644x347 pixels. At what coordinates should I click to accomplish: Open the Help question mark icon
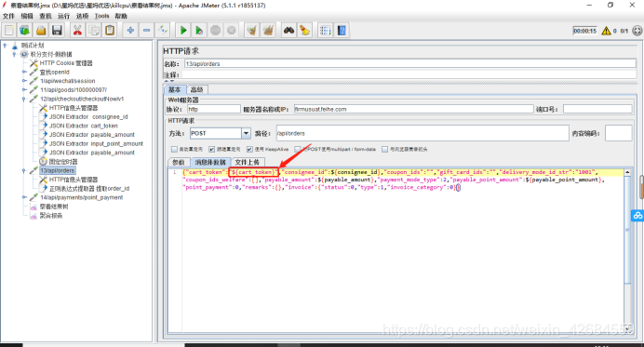point(342,31)
